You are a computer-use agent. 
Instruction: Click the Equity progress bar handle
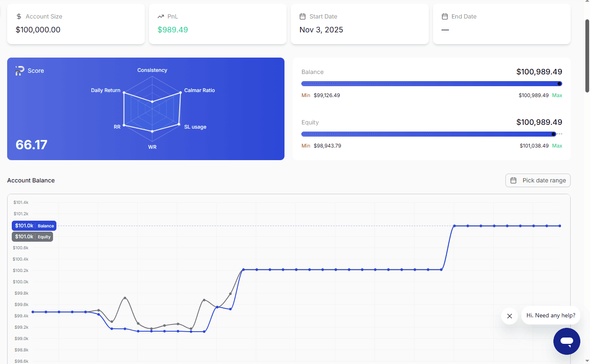(x=553, y=134)
